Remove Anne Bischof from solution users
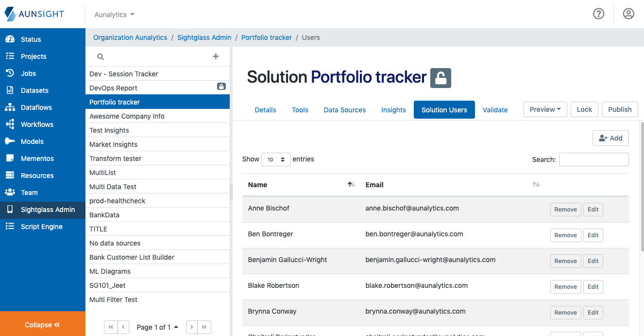This screenshot has height=336, width=644. point(565,210)
